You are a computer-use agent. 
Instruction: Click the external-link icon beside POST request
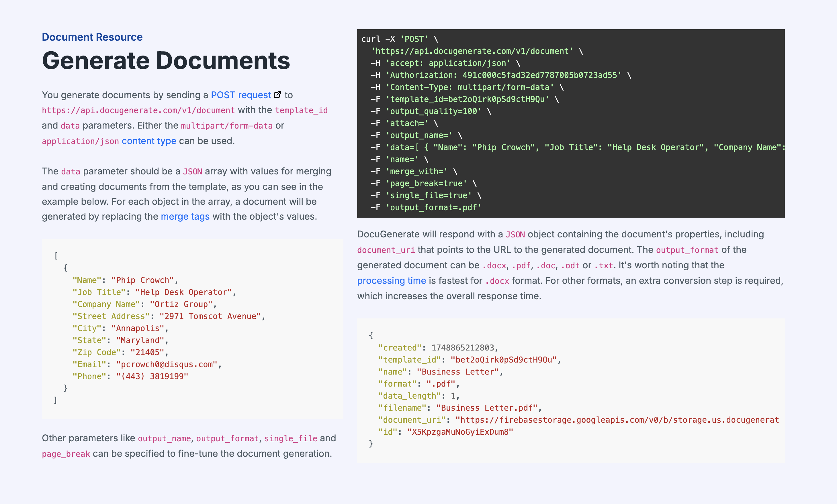click(277, 94)
